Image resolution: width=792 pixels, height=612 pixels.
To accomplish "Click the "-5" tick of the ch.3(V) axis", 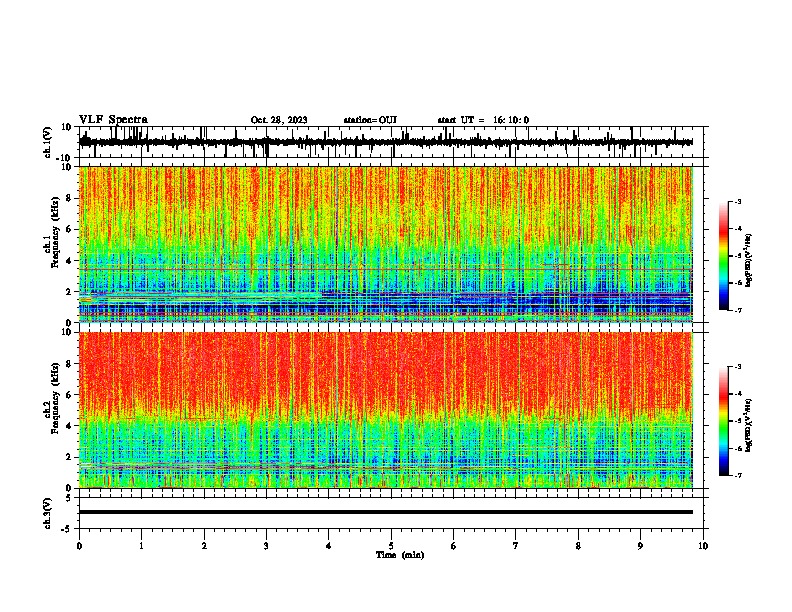I will (67, 529).
